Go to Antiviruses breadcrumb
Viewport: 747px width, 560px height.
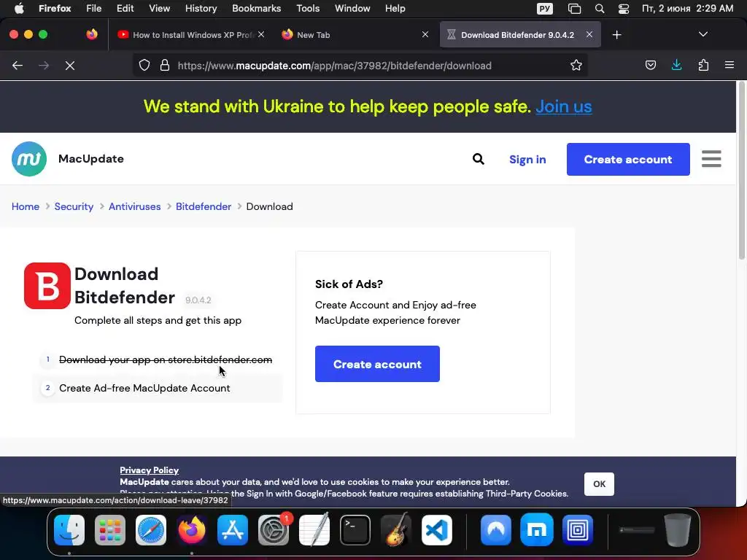(x=134, y=206)
